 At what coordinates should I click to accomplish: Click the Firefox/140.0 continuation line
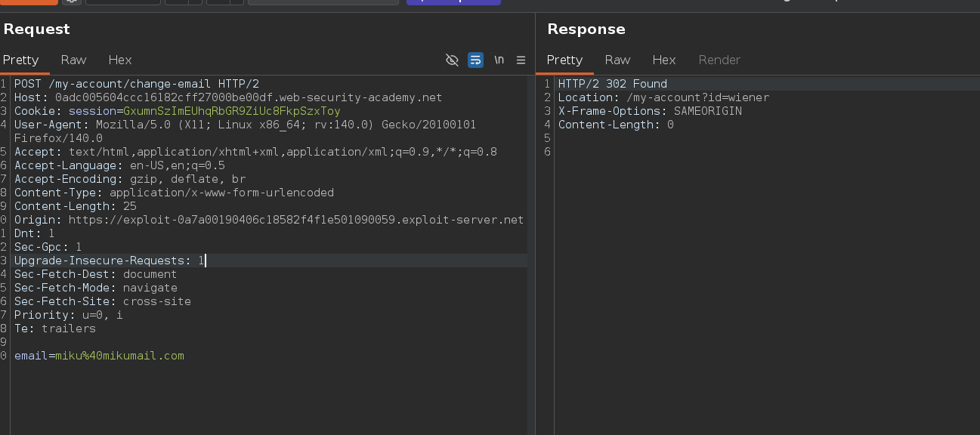[58, 138]
